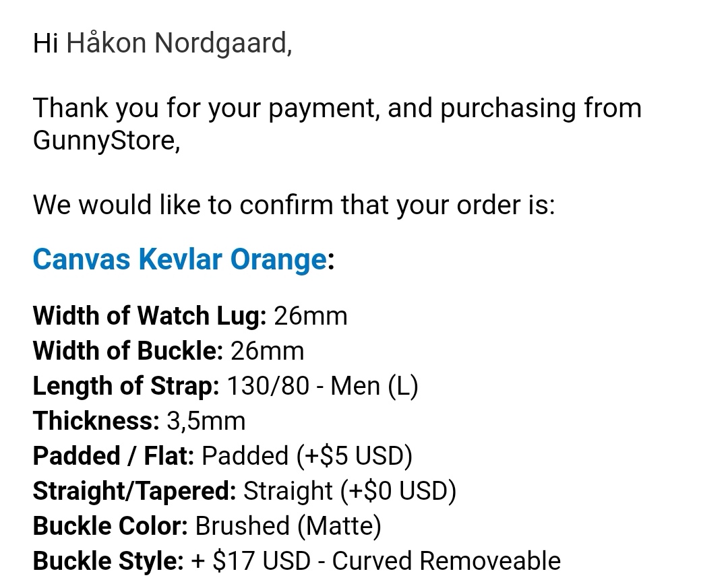Click the 'Width of Buckle' label

127,350
